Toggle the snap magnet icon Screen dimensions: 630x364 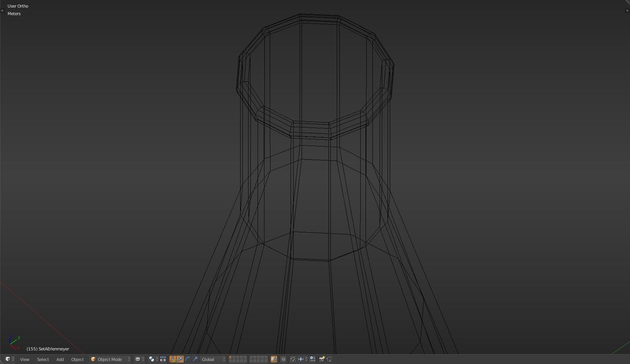[293, 359]
